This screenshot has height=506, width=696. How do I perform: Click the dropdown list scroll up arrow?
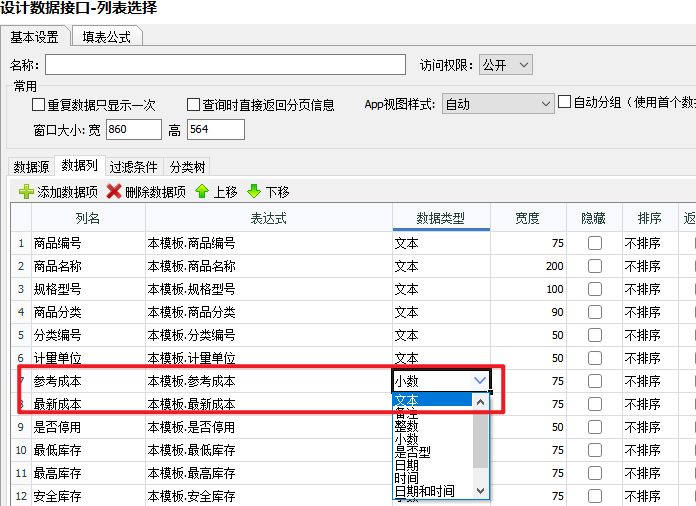(x=480, y=402)
